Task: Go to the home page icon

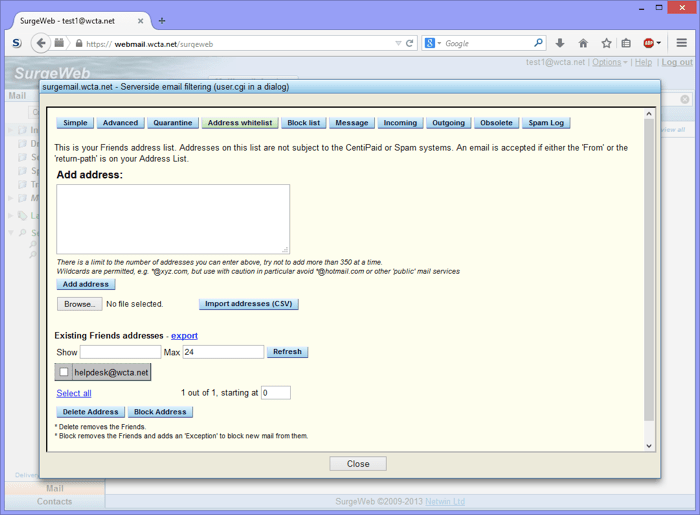Action: [x=583, y=43]
